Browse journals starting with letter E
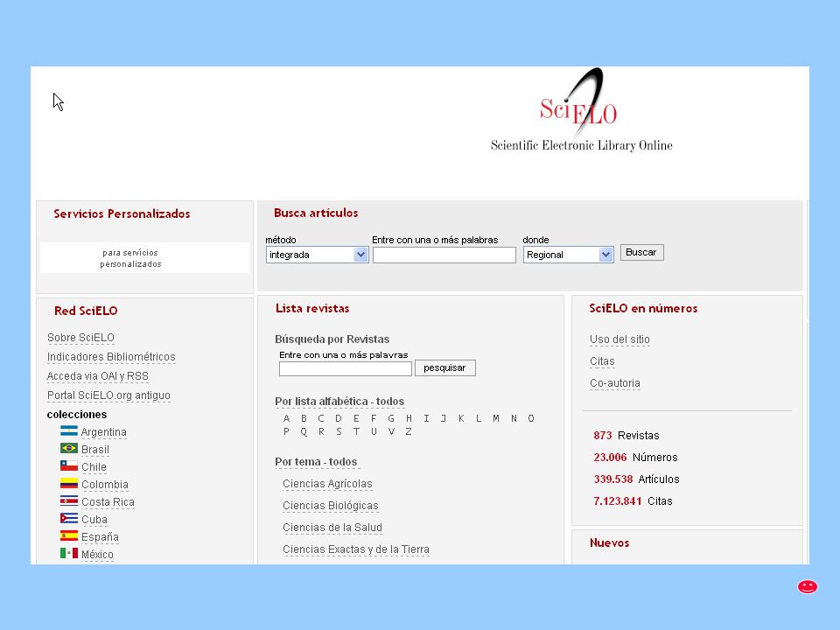The image size is (840, 630). [356, 418]
